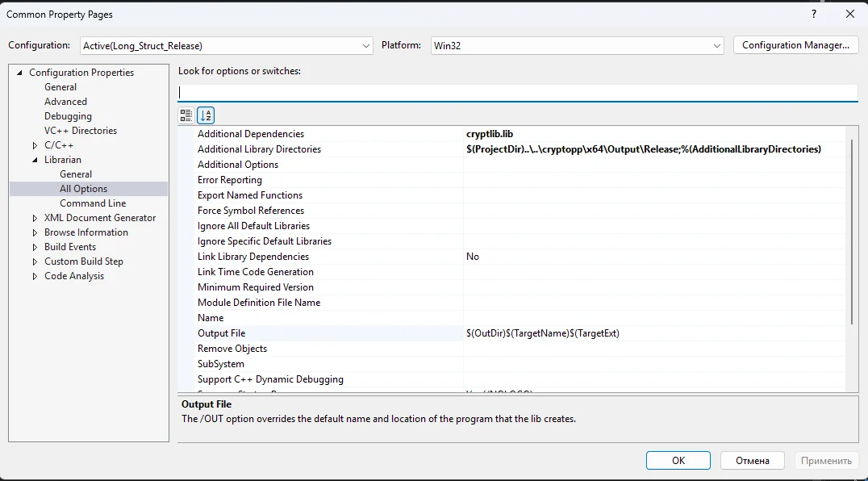Expand the C/C++ tree node
868x481 pixels.
35,145
